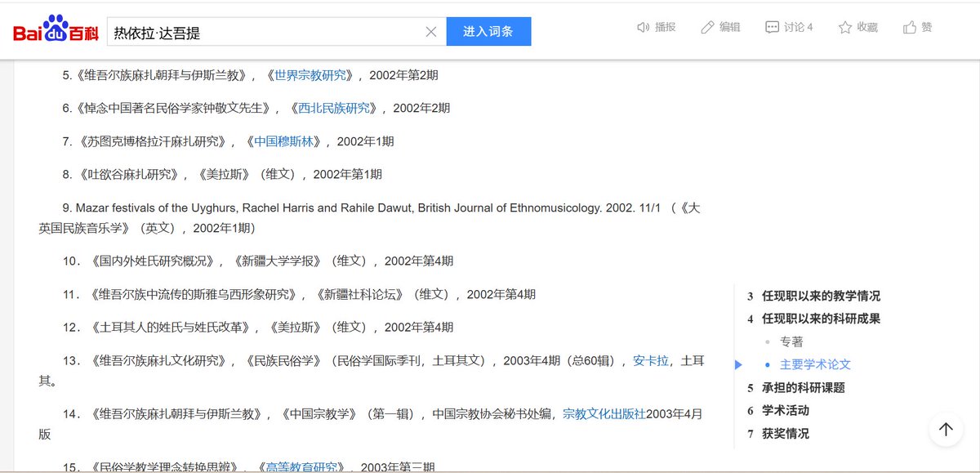
Task: Click the blue triangle marker beside 主要学术论文
Action: click(x=738, y=364)
